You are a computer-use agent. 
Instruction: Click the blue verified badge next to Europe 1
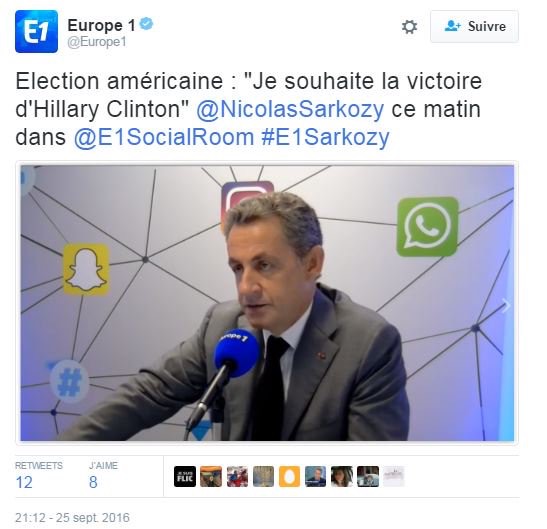pyautogui.click(x=147, y=24)
